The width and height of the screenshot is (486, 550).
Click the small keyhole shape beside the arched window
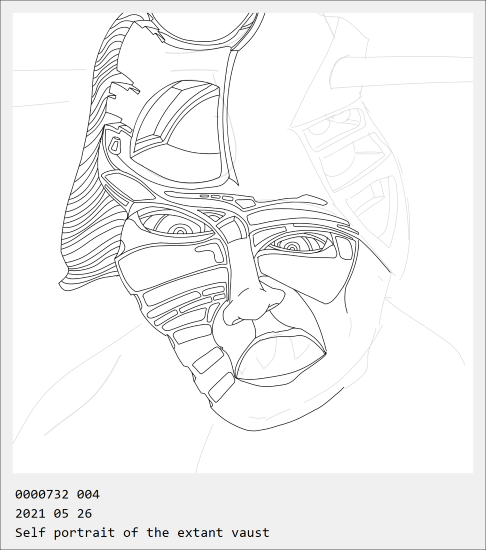tap(114, 145)
